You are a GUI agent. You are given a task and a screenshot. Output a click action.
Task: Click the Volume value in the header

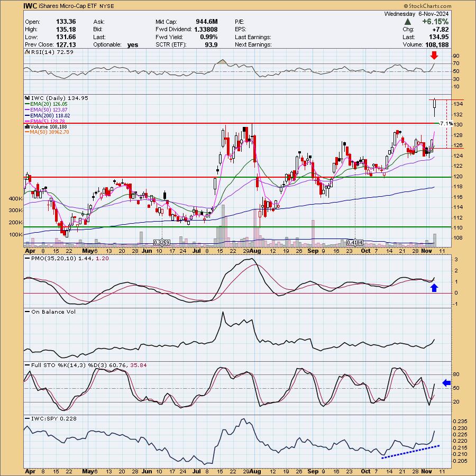click(436, 44)
